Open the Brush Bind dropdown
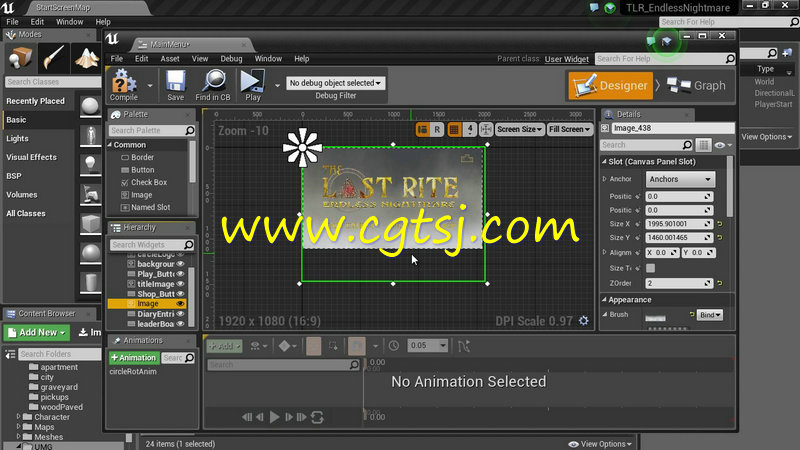 tap(710, 315)
